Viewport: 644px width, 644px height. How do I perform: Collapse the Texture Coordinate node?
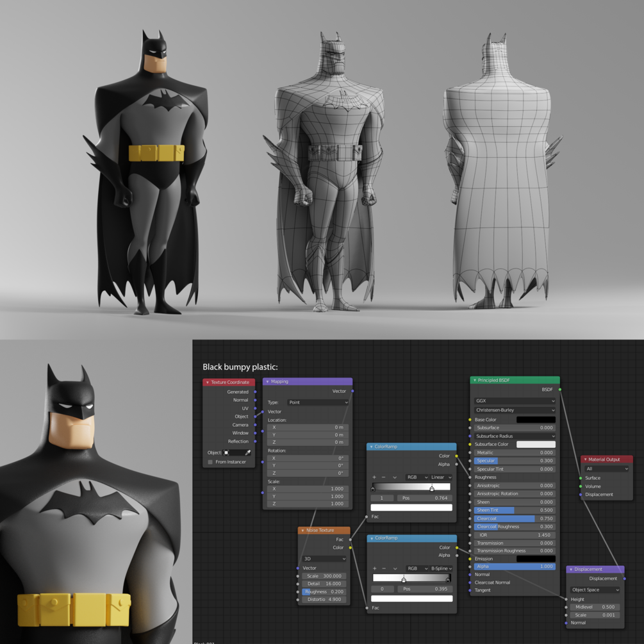(208, 383)
